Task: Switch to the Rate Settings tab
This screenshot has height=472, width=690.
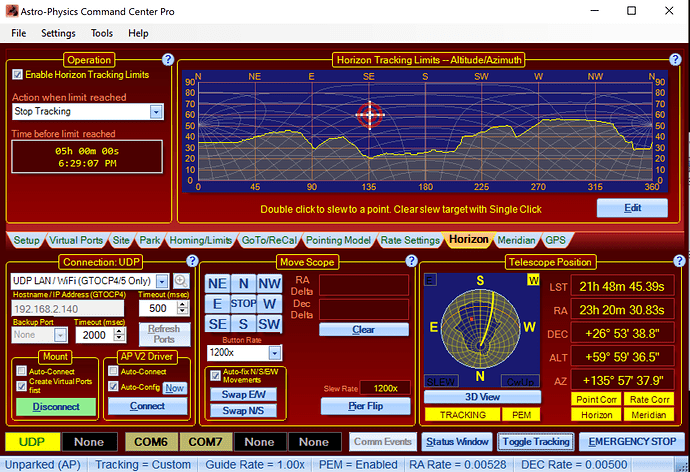Action: click(x=410, y=240)
